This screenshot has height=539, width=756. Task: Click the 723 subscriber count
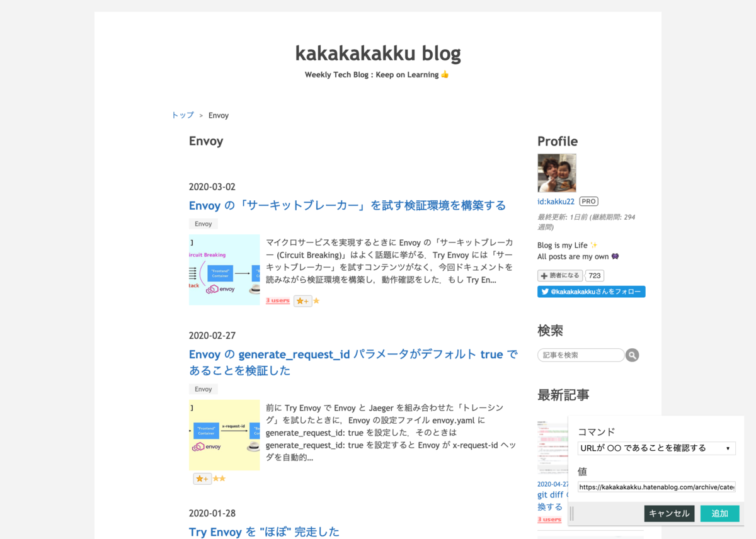[x=595, y=276]
